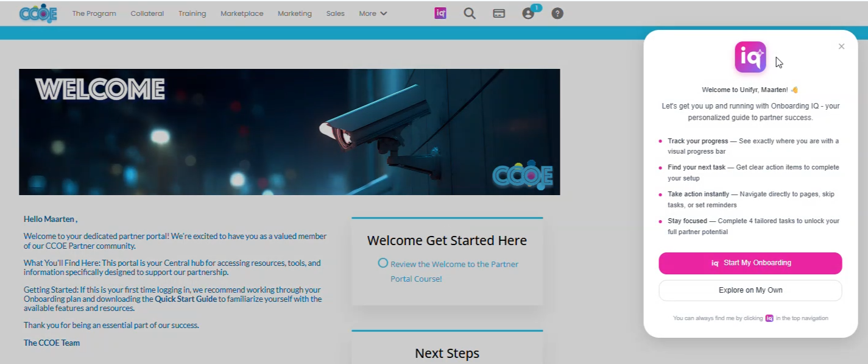Open the Sales menu
868x364 pixels.
(x=335, y=13)
